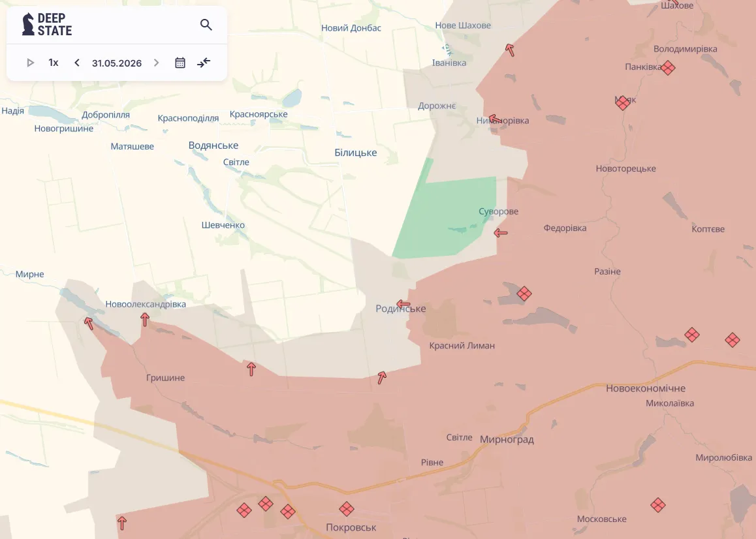Click the Краснополілля label
The image size is (756, 539).
coord(188,118)
